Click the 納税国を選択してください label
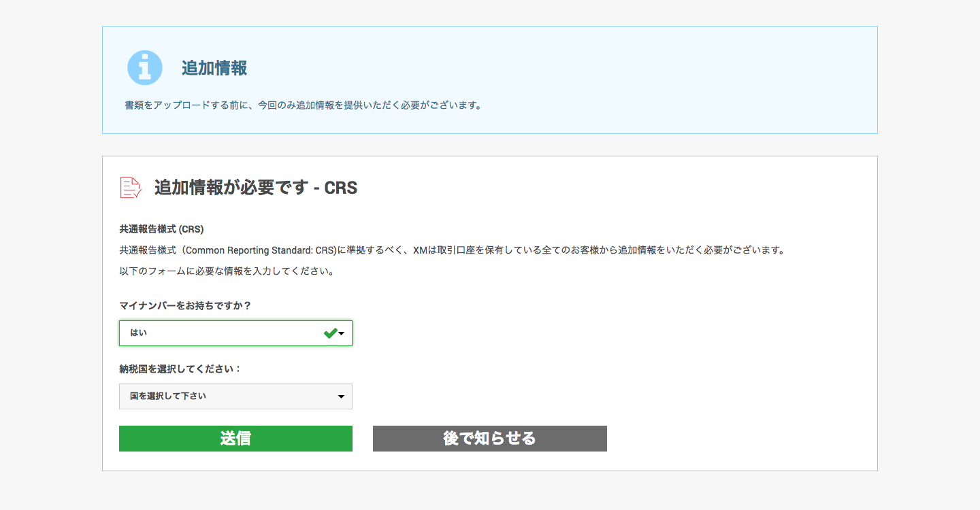The width and height of the screenshot is (980, 510). [180, 369]
